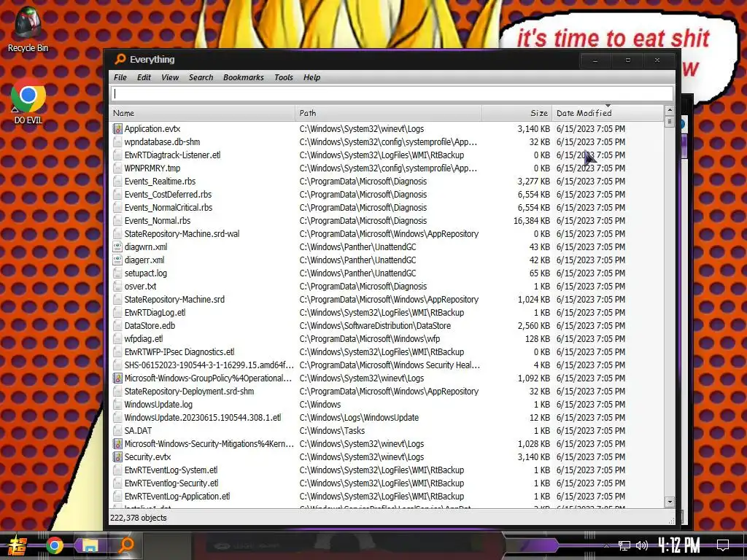Select wpndatabase.db-shm file icon
The height and width of the screenshot is (560, 747).
pyautogui.click(x=117, y=142)
